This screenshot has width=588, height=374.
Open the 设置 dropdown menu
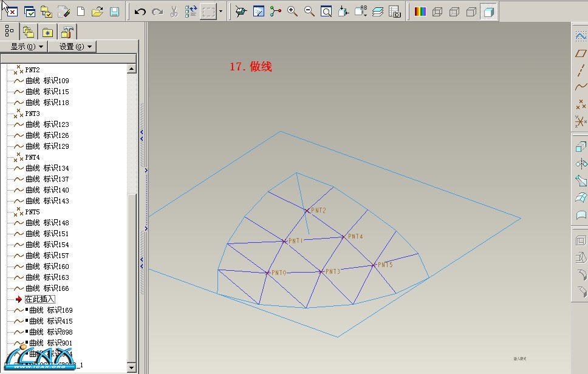click(x=74, y=47)
